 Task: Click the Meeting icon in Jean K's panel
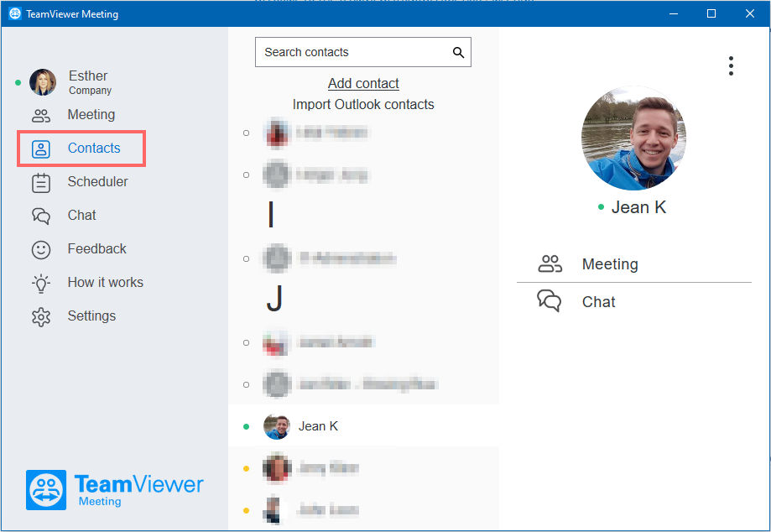[x=550, y=264]
